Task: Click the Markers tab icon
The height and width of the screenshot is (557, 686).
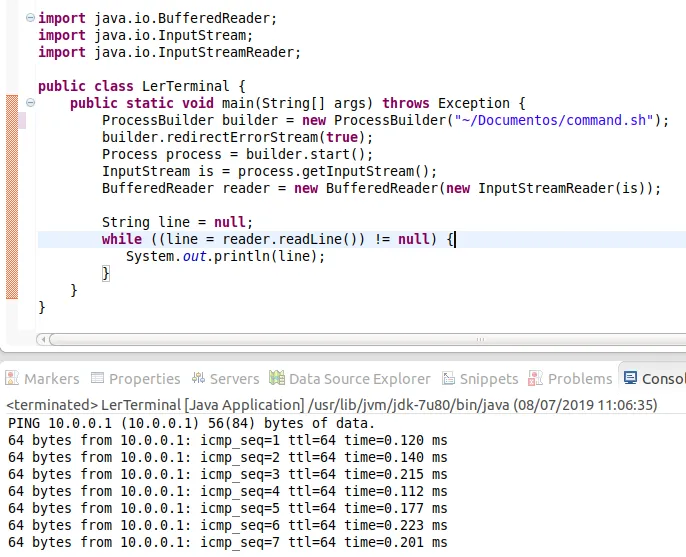Action: (12, 379)
